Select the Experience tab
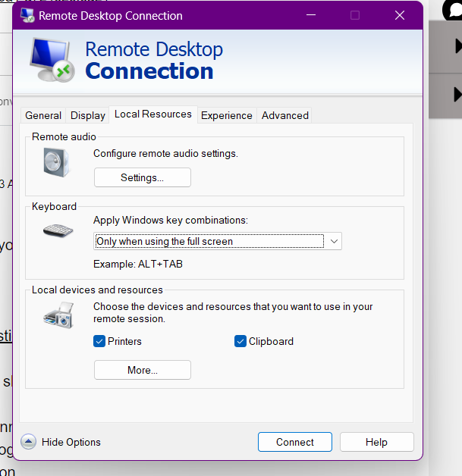462x476 pixels. [x=226, y=115]
